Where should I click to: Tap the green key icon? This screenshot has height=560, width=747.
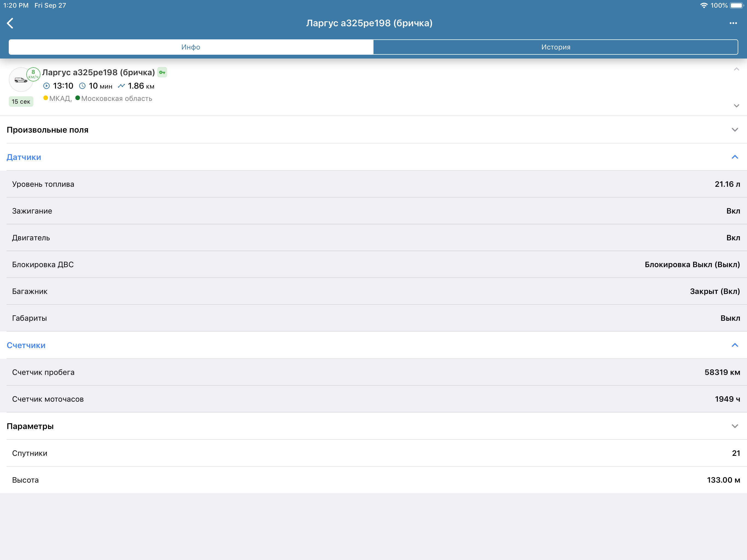pyautogui.click(x=162, y=72)
